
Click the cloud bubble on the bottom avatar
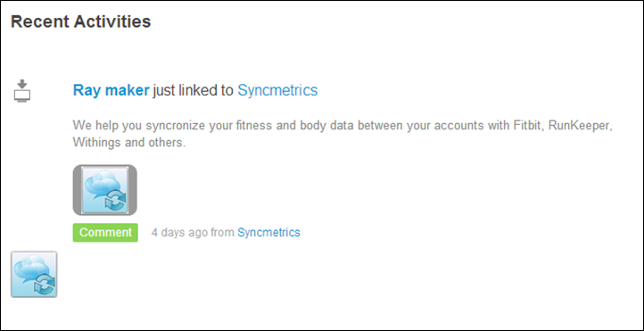(x=30, y=269)
